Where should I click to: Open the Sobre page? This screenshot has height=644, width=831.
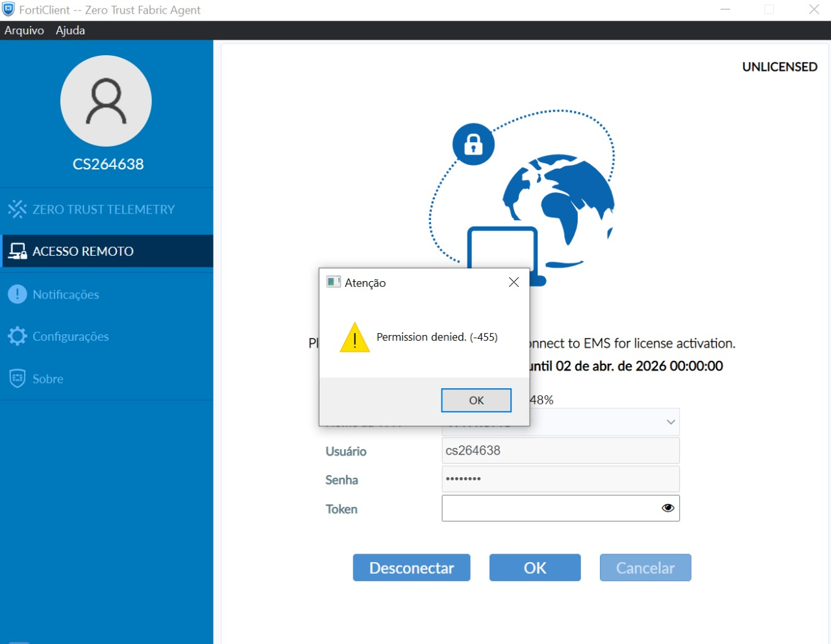[x=106, y=378]
